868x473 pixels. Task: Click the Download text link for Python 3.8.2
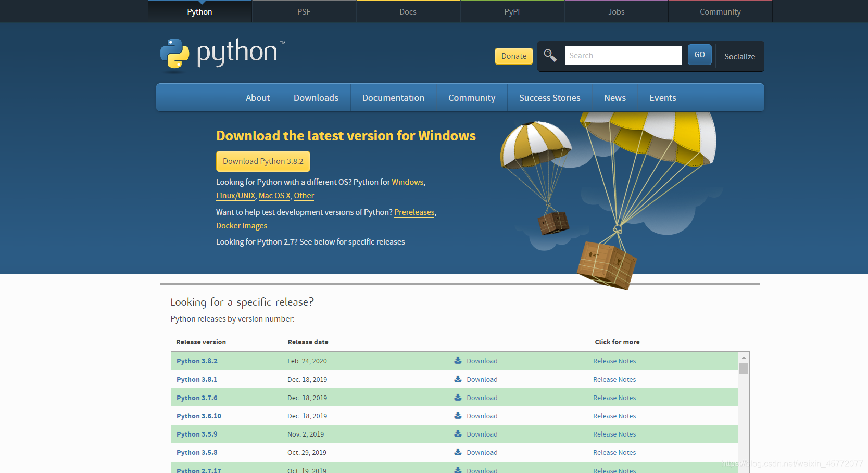[482, 361]
